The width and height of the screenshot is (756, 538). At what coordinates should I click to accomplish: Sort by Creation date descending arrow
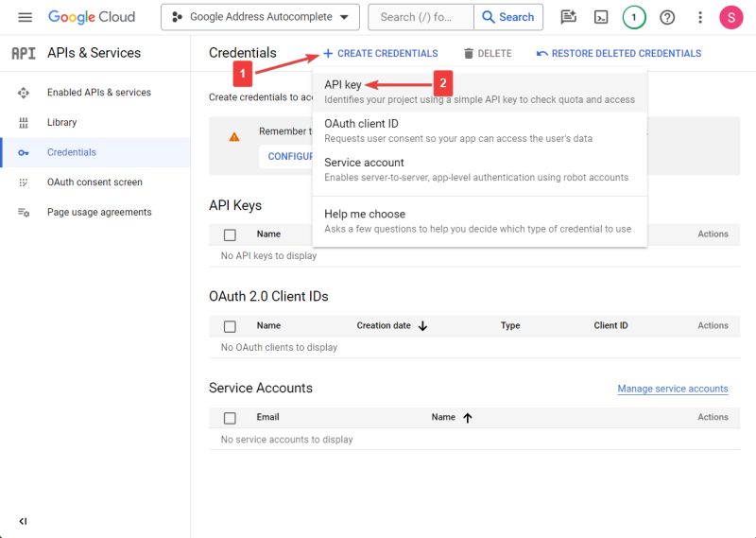[x=422, y=326]
